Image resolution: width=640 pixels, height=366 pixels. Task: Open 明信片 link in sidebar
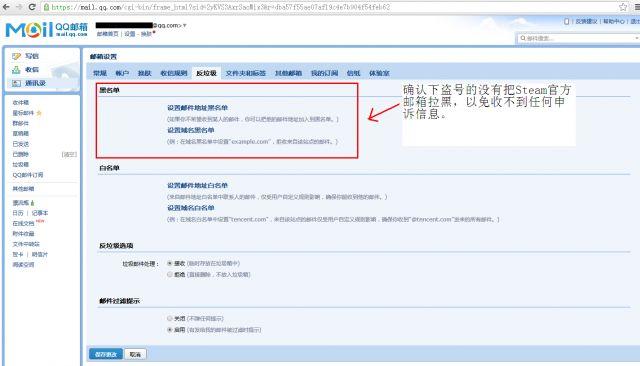click(x=40, y=254)
